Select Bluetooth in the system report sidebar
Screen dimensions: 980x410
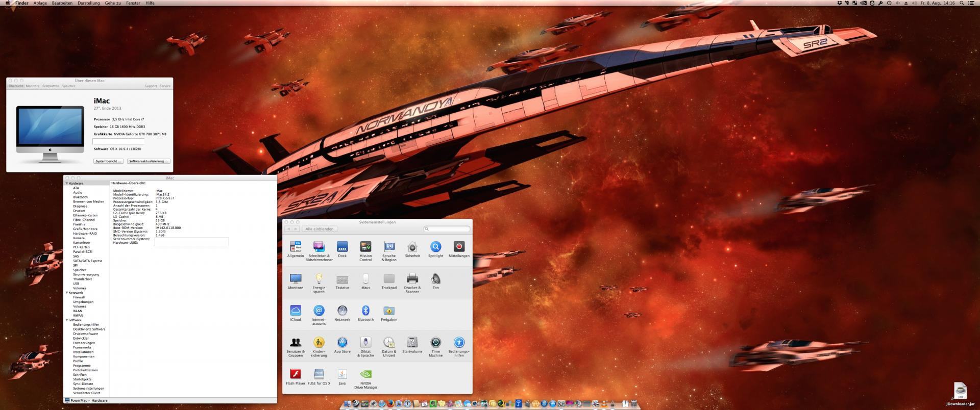click(x=80, y=197)
